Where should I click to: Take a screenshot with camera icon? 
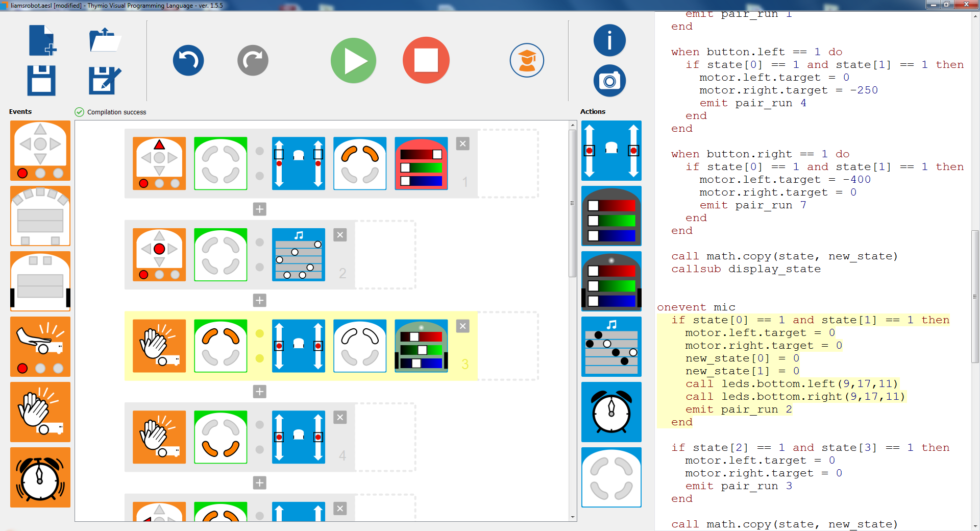coord(609,81)
